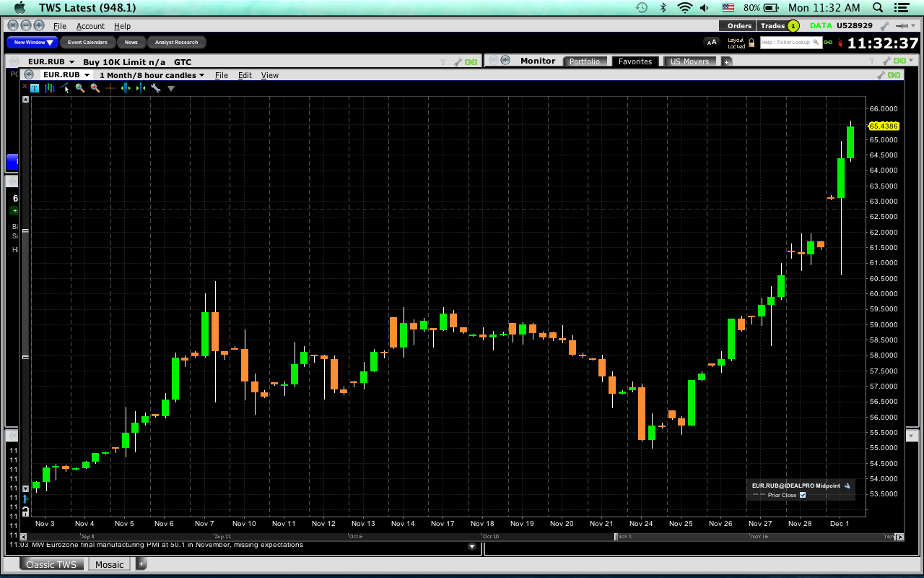924x578 pixels.
Task: Open macOS Spotlight search icon
Action: coord(878,7)
